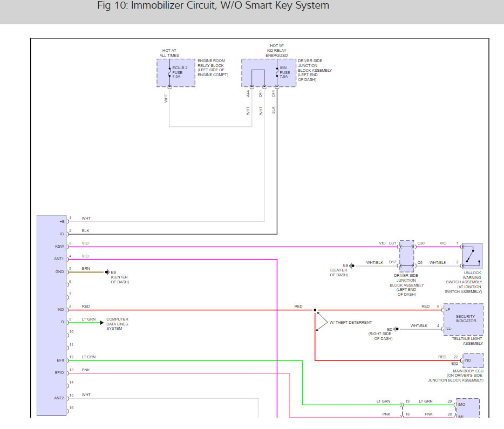The width and height of the screenshot is (504, 429).
Task: Click the red wire junction dot
Action: click(x=315, y=310)
